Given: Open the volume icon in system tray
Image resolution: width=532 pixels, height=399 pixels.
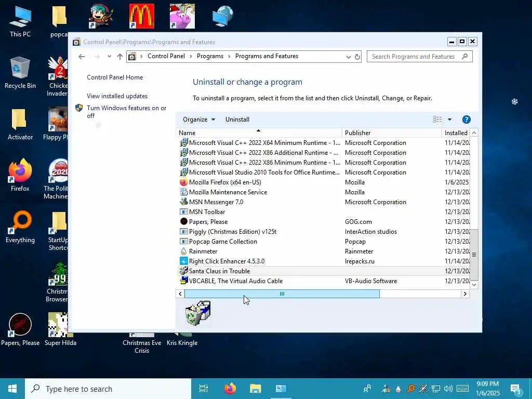Looking at the screenshot, I should [448, 389].
